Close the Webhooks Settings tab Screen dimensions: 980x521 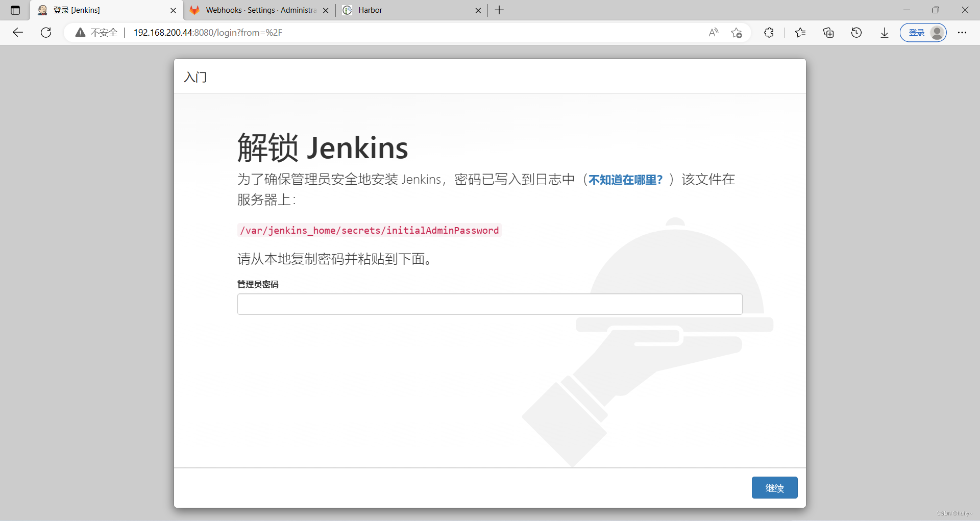(326, 10)
